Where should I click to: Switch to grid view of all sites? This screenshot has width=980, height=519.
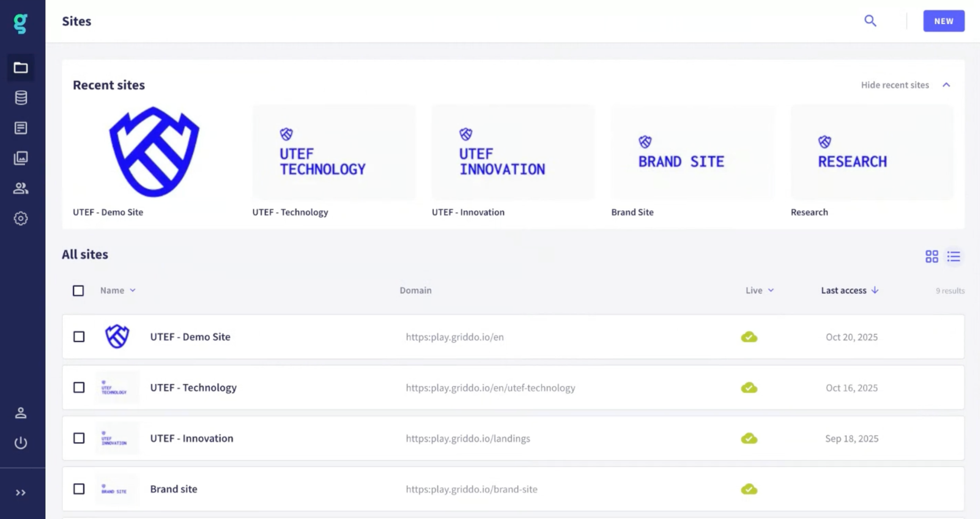click(932, 256)
